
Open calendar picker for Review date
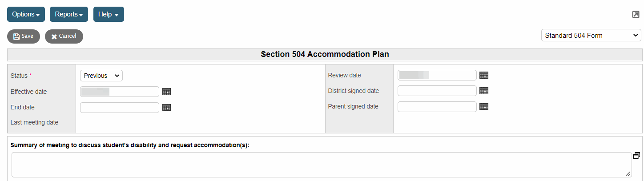(x=484, y=75)
